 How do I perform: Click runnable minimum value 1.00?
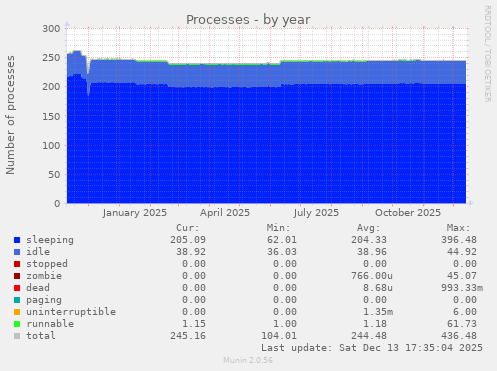point(285,324)
